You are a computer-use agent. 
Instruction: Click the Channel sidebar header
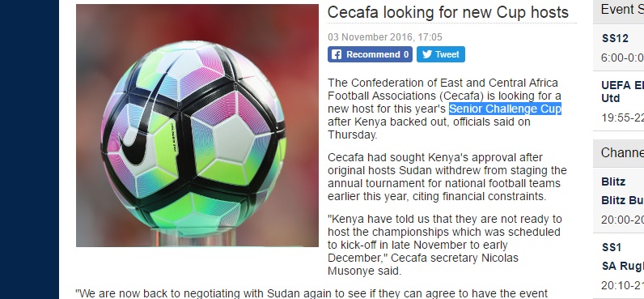[622, 153]
